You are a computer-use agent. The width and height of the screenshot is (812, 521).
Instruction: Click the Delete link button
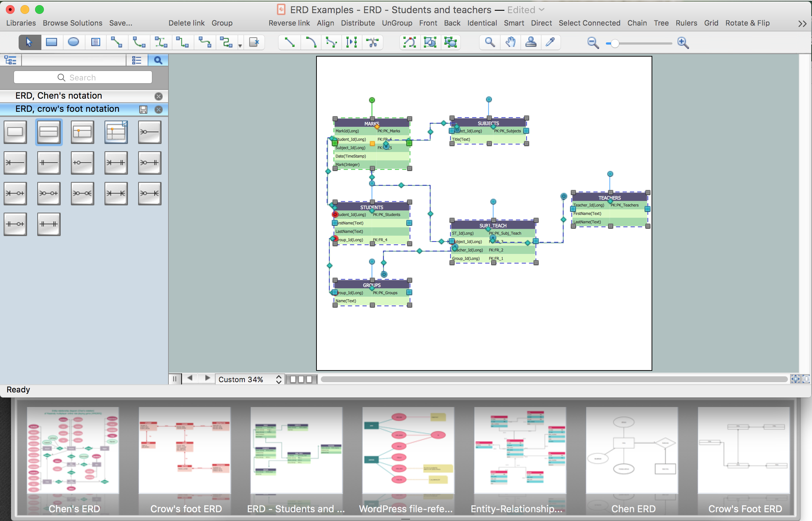coord(186,23)
